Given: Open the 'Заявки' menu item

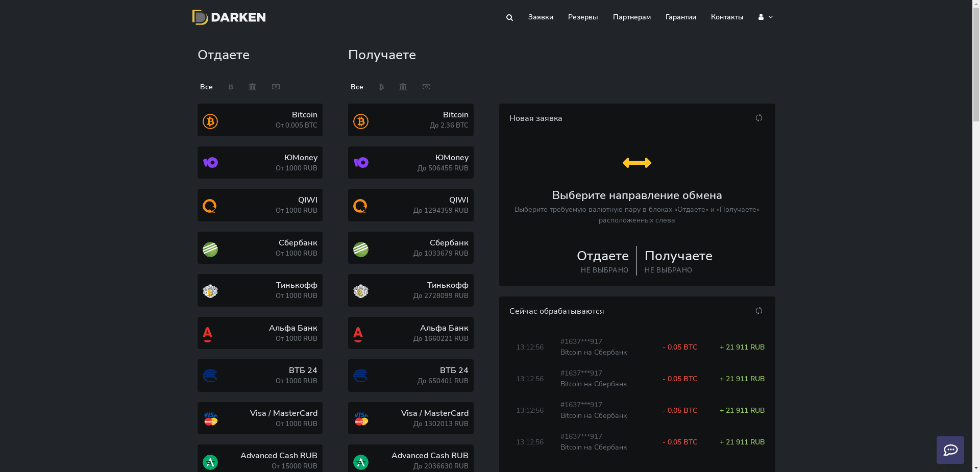Looking at the screenshot, I should point(541,17).
